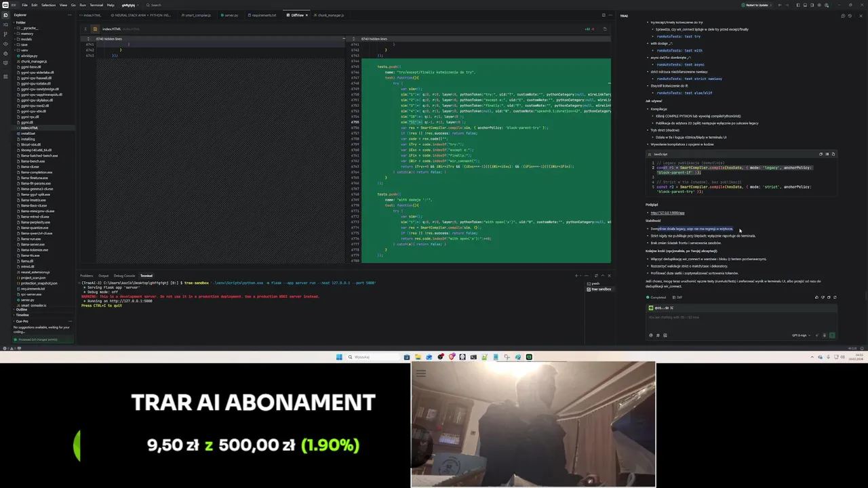Viewport: 868px width, 488px height.
Task: Open the http://127.0.0.1:5000/app link
Action: tap(667, 213)
